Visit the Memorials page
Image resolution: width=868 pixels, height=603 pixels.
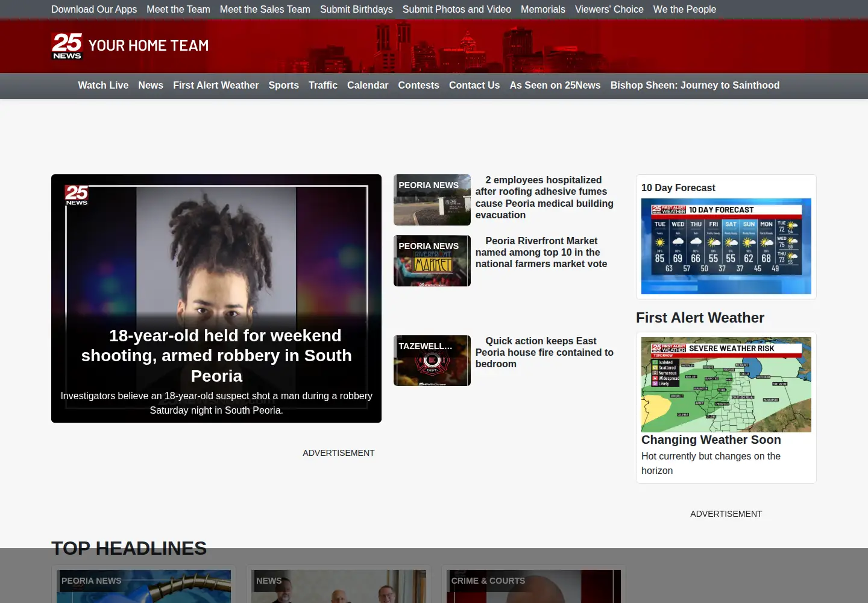pos(543,9)
